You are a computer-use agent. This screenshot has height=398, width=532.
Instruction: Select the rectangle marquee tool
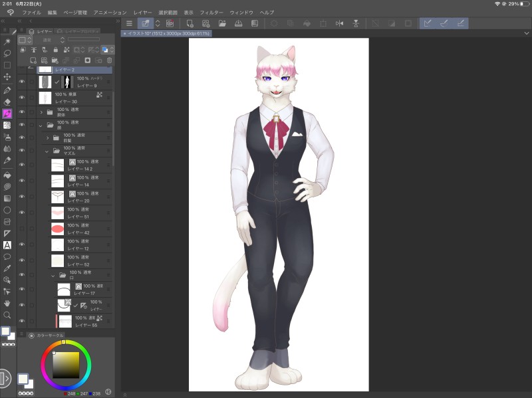click(x=7, y=65)
